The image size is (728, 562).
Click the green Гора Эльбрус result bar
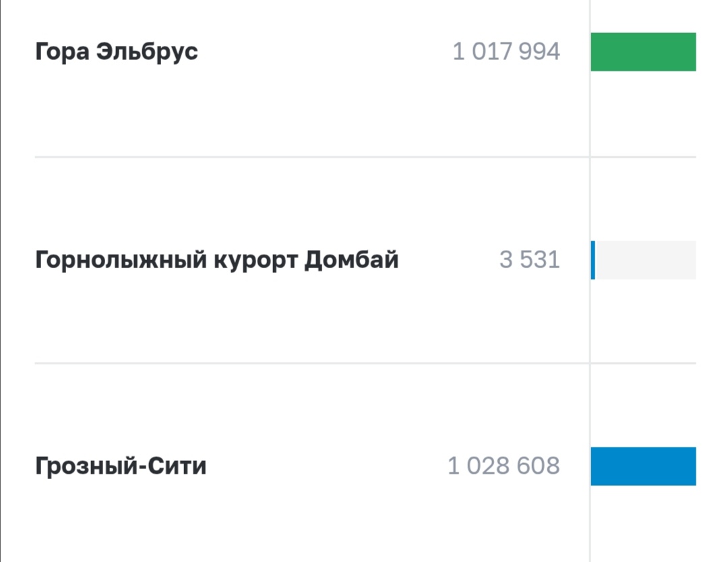[644, 52]
